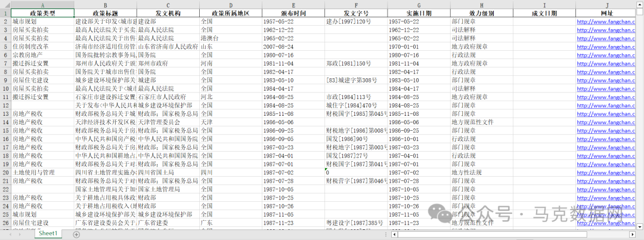Select column J header

[x=606, y=5]
